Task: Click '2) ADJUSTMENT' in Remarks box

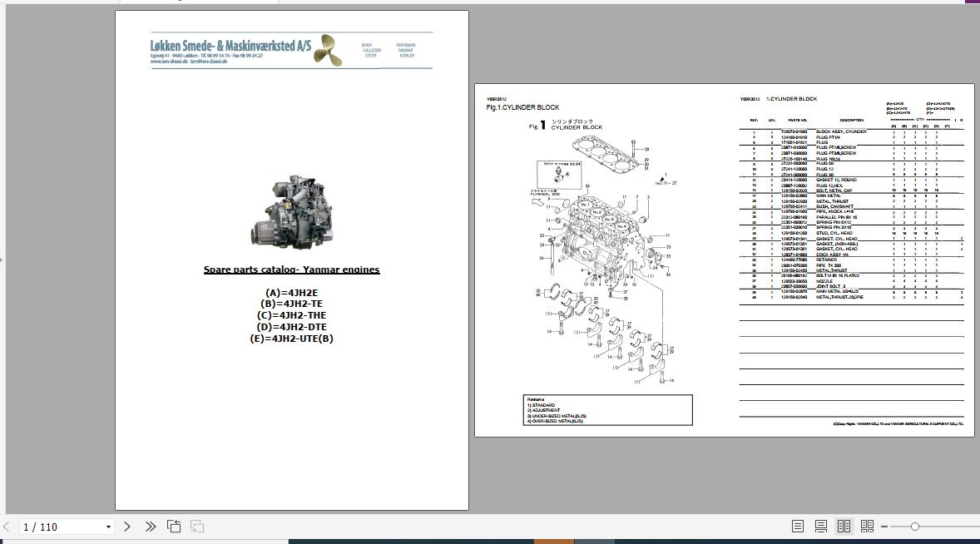Action: 544,410
